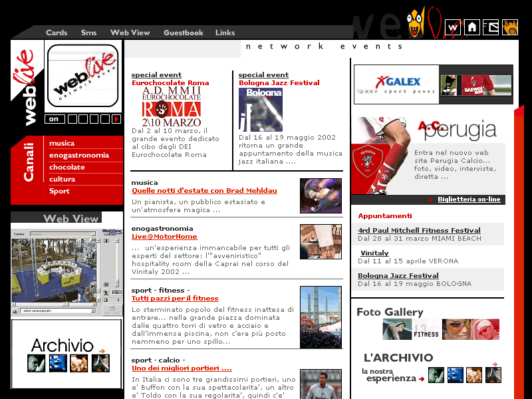532x399 pixels.
Task: Open the Vinitaly appointment link
Action: point(374,253)
